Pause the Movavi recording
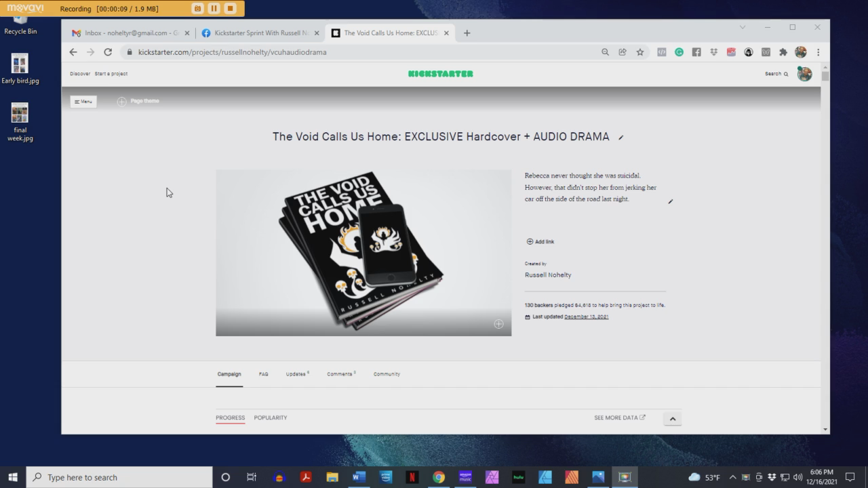868x488 pixels. coord(214,8)
